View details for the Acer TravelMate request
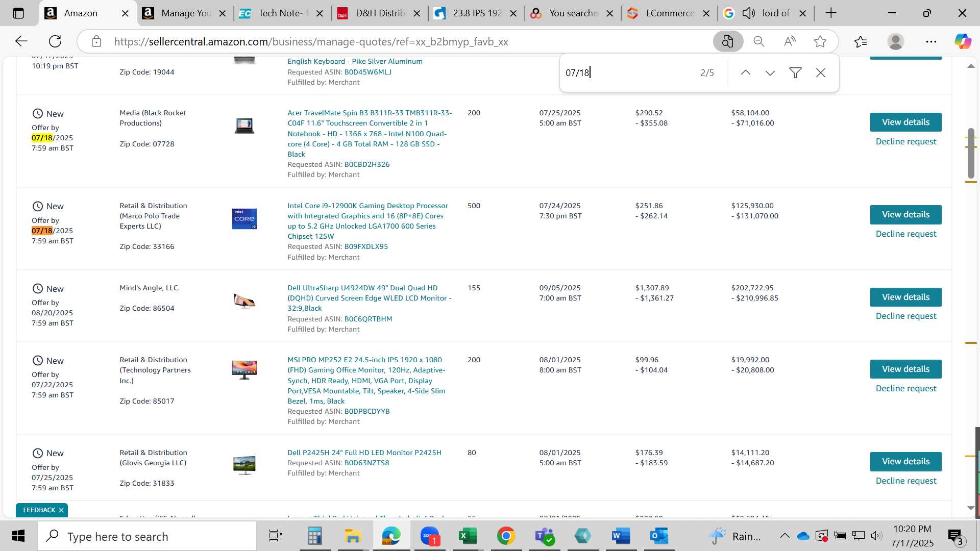Image resolution: width=980 pixels, height=551 pixels. click(905, 122)
